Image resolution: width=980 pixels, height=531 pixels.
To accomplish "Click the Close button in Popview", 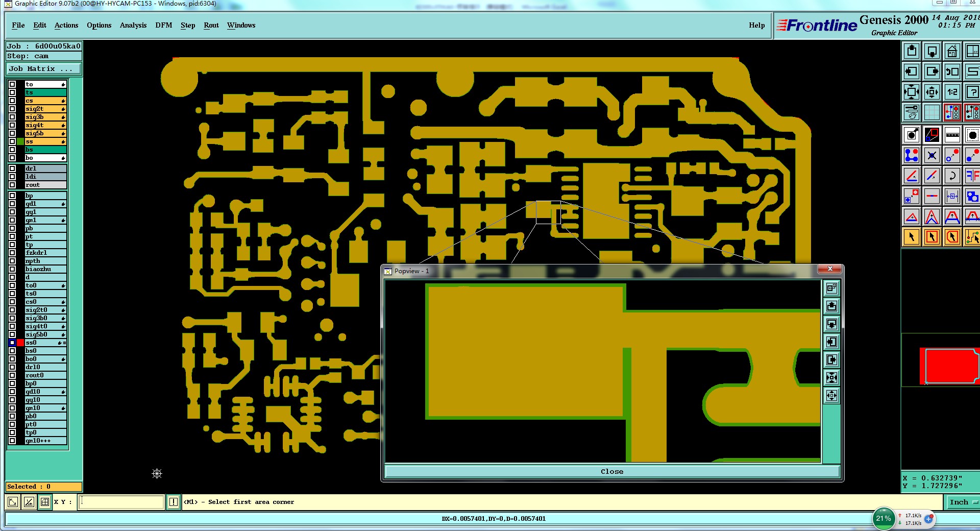I will [x=612, y=471].
